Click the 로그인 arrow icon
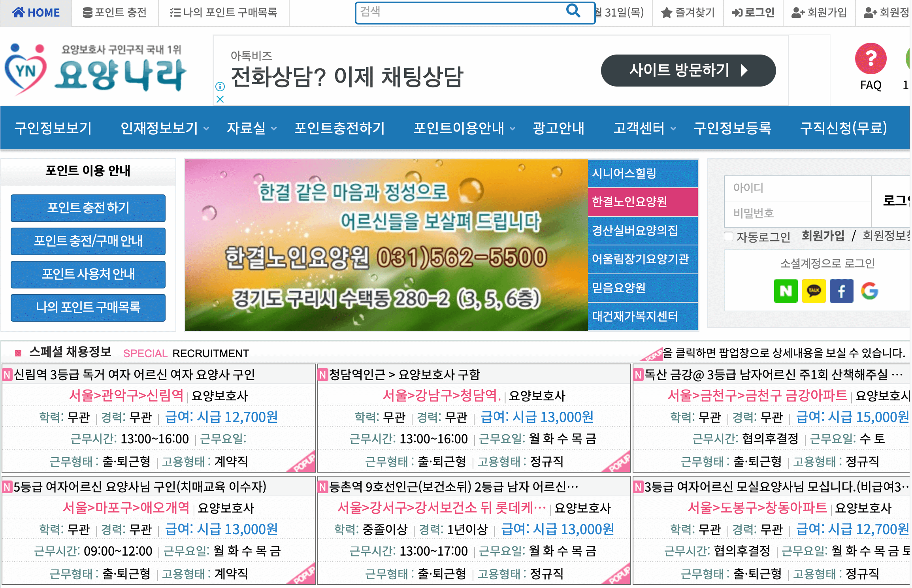912x588 pixels. (736, 12)
